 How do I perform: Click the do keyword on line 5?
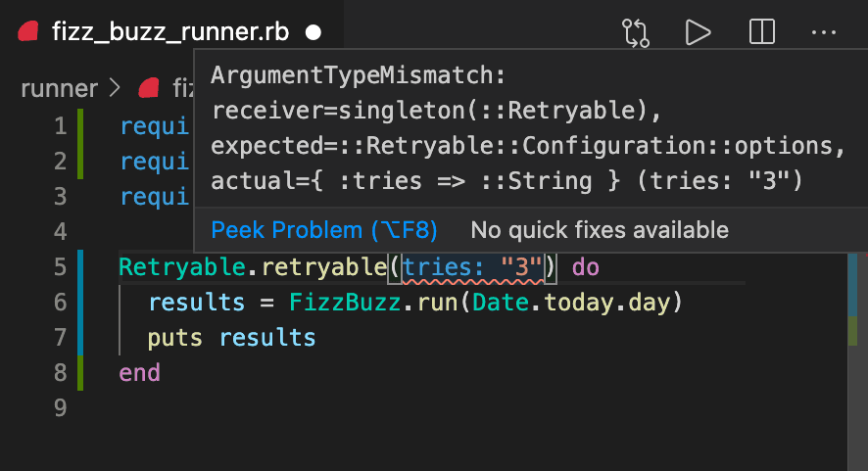pos(586,267)
